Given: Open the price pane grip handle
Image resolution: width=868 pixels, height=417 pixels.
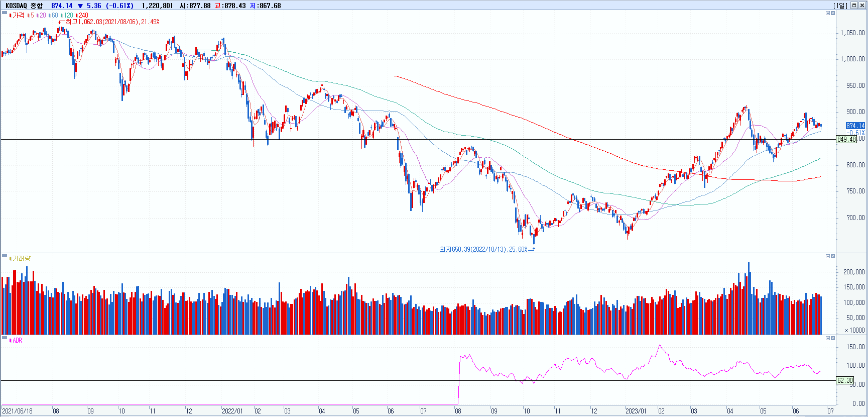Looking at the screenshot, I should coord(5,13).
